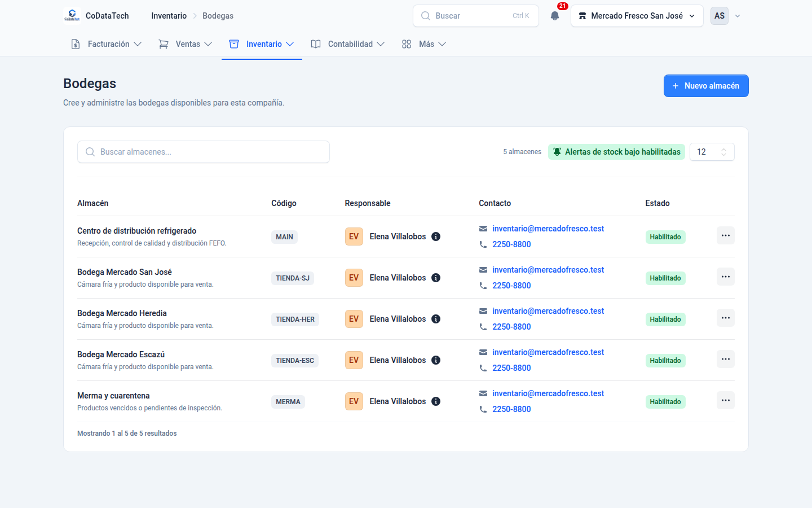The height and width of the screenshot is (508, 812).
Task: Click the Buscar almacenes search field
Action: (204, 152)
